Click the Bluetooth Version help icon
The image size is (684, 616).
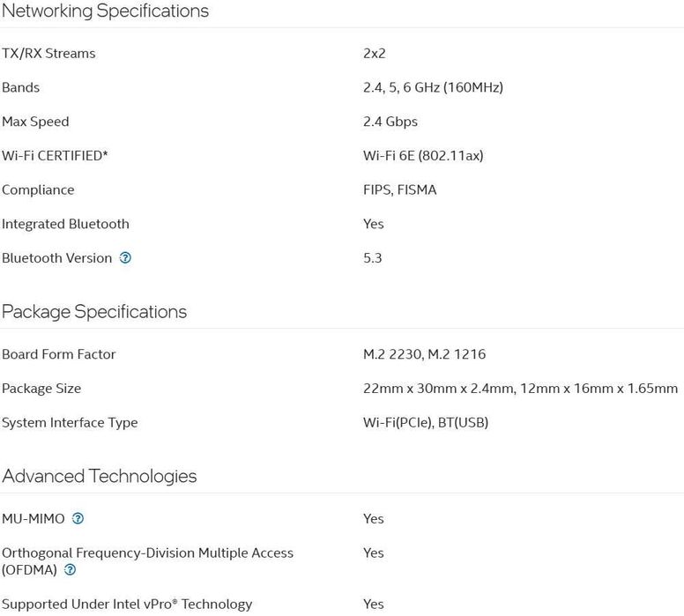click(125, 258)
